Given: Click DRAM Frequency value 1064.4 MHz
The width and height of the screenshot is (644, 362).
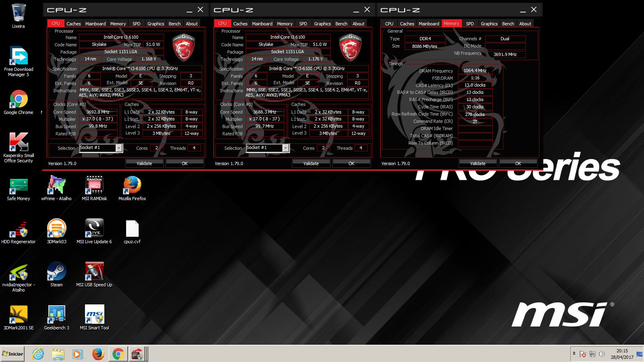Looking at the screenshot, I should coord(475,70).
